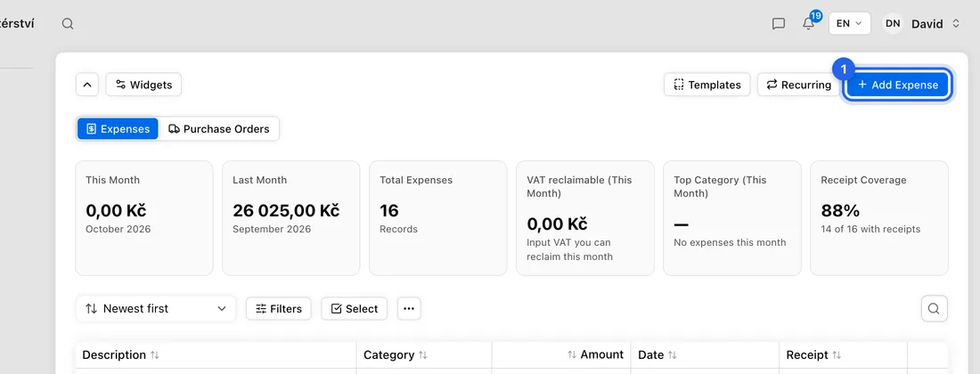The width and height of the screenshot is (980, 374).
Task: Click the table search icon button
Action: pyautogui.click(x=934, y=308)
